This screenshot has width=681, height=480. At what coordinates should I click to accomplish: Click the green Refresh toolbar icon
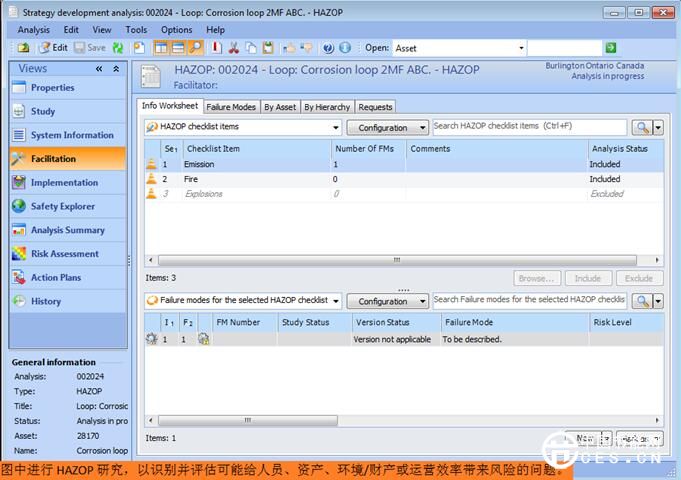tap(119, 48)
